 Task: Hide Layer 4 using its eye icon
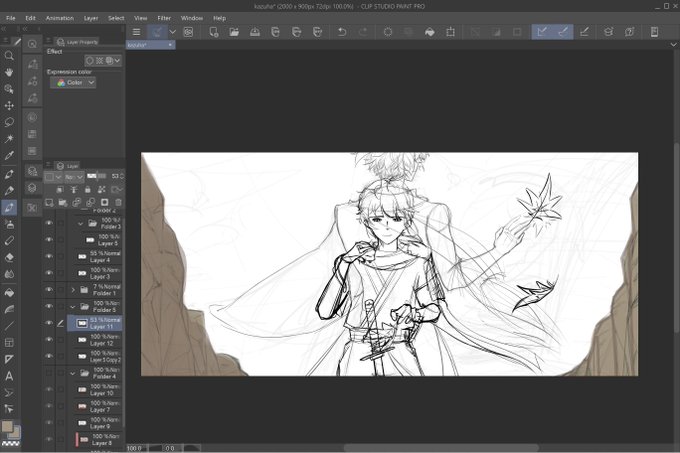pyautogui.click(x=49, y=256)
